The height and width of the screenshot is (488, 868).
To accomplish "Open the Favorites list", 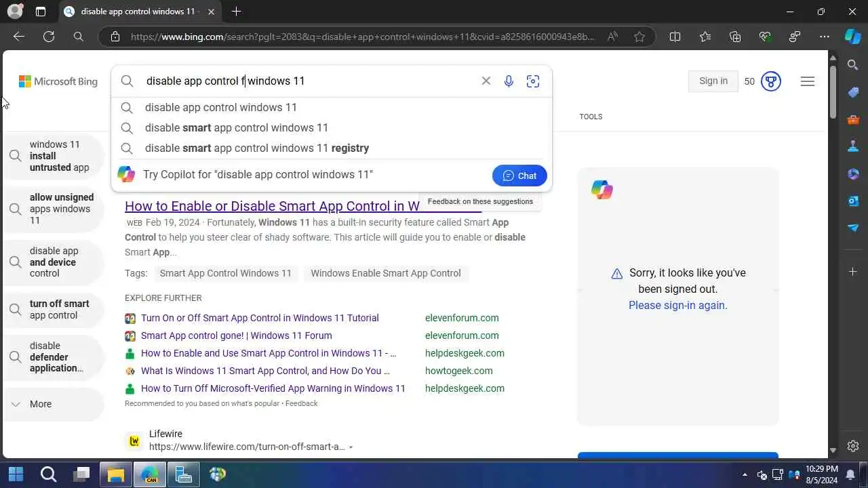I will (705, 37).
